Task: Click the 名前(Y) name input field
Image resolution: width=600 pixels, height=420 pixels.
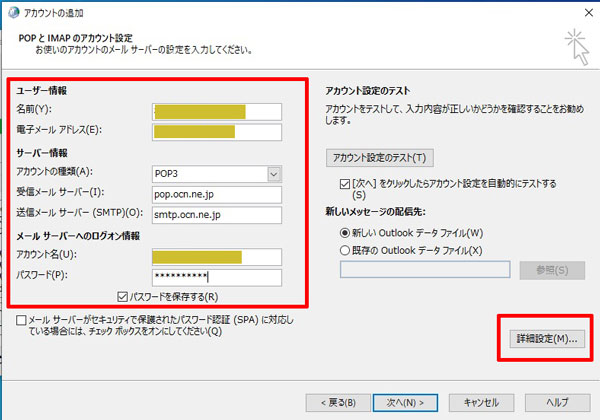Action: (217, 112)
